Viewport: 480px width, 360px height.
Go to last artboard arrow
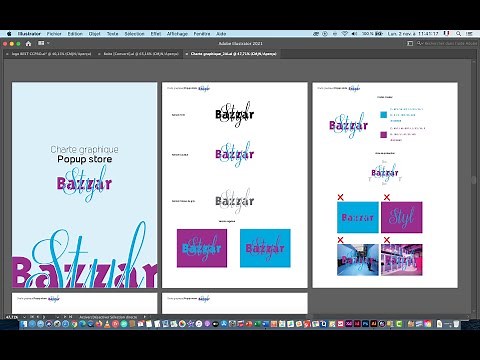(71, 317)
